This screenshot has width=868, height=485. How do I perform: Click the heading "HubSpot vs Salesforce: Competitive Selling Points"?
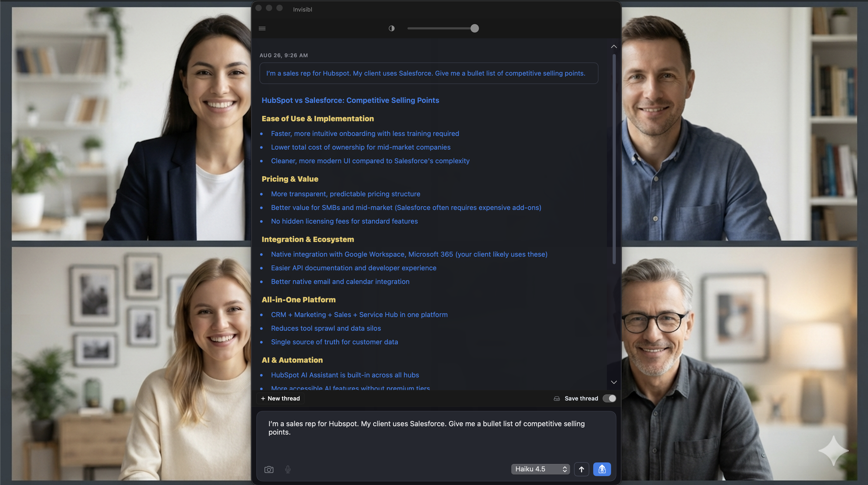tap(350, 100)
